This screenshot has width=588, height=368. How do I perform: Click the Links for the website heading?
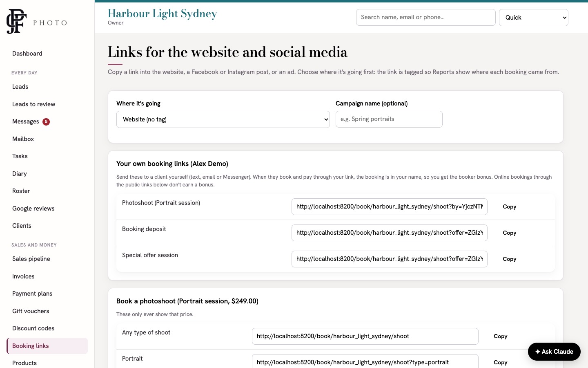point(228,52)
